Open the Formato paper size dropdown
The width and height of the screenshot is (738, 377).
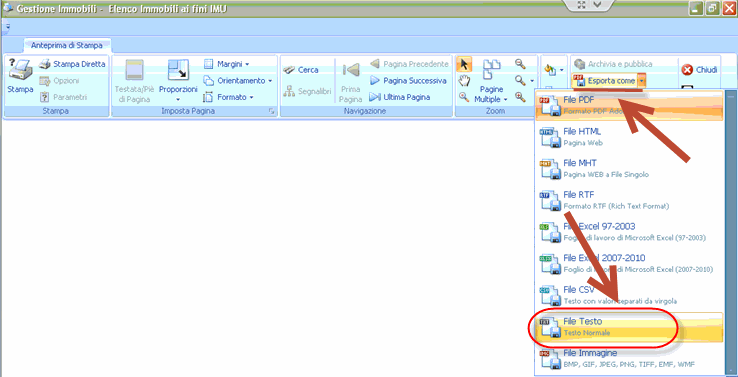pyautogui.click(x=228, y=97)
